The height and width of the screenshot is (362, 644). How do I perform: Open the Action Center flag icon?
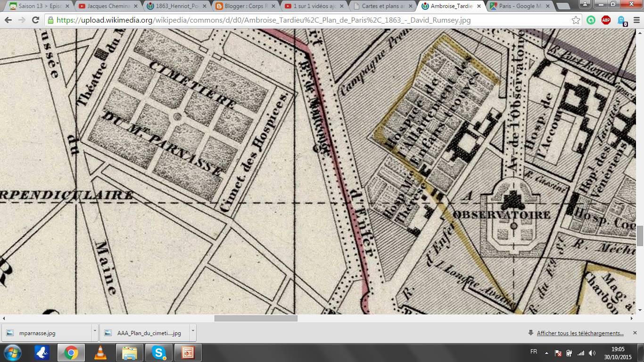click(x=558, y=353)
